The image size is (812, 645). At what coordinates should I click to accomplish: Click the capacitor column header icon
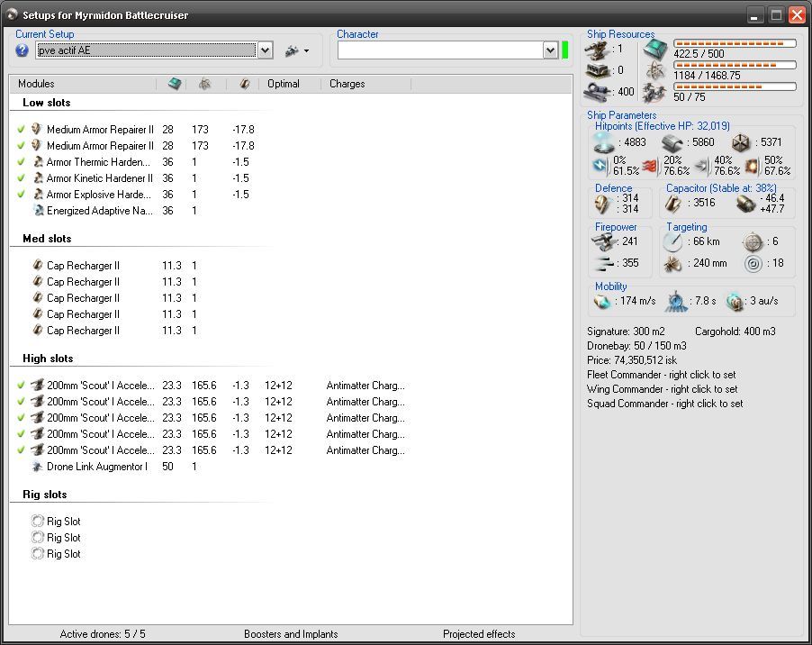click(245, 84)
